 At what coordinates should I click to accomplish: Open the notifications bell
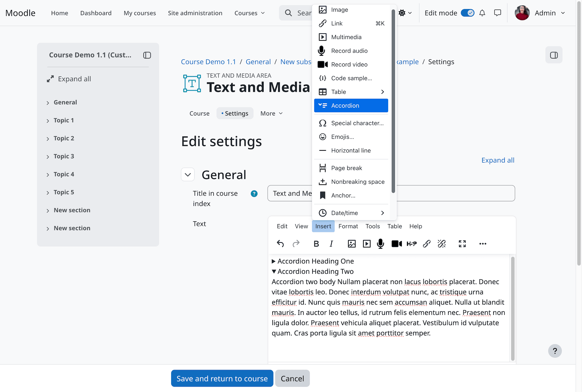482,13
